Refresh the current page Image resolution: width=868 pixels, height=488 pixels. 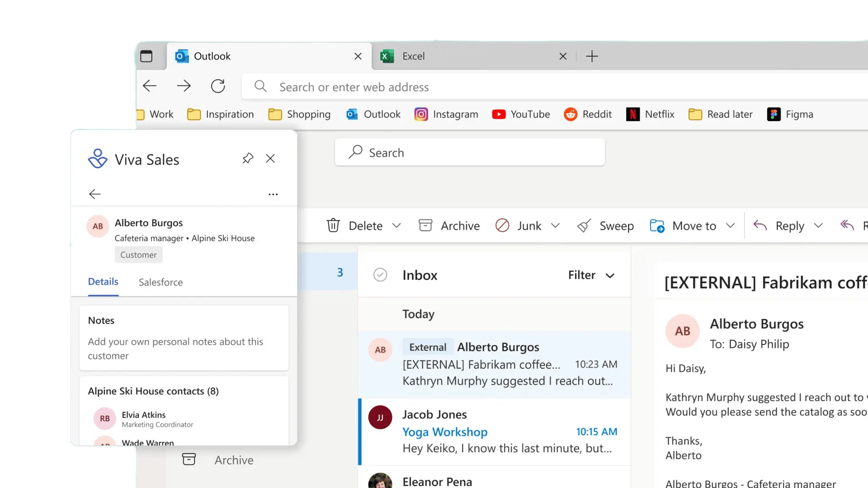pos(218,86)
